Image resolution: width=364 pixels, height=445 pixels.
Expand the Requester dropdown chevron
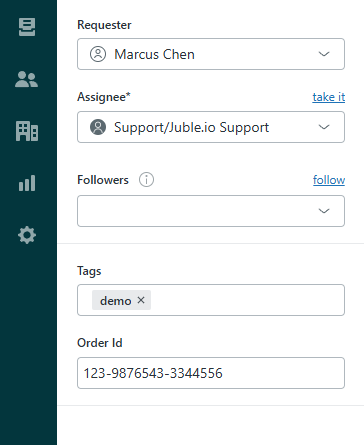click(x=324, y=54)
